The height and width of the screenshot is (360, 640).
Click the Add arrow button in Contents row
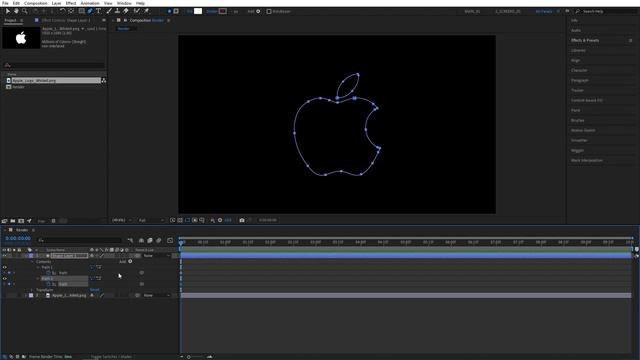130,261
